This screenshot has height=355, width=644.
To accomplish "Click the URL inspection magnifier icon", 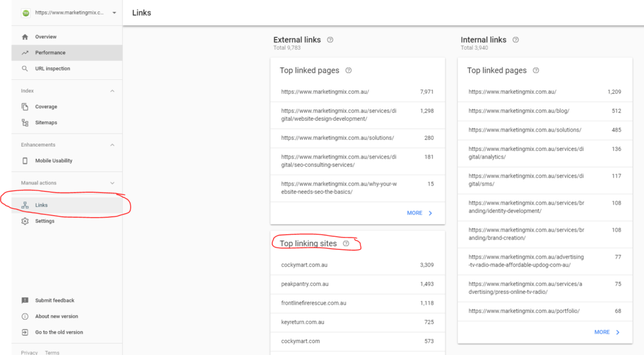I will coord(25,69).
